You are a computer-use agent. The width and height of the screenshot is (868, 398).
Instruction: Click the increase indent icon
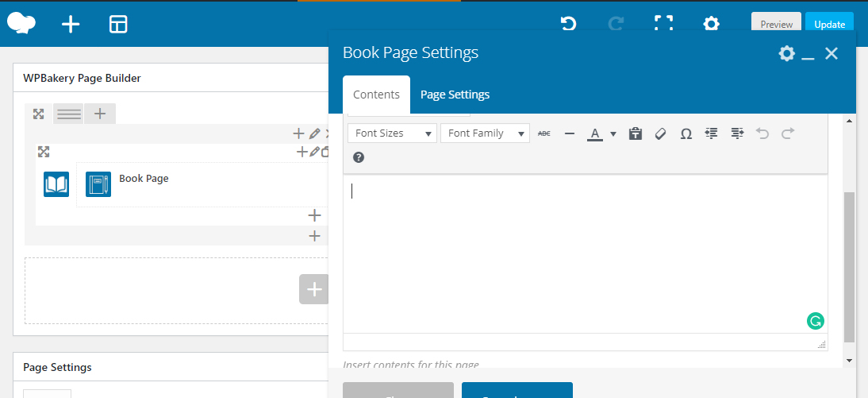click(737, 133)
